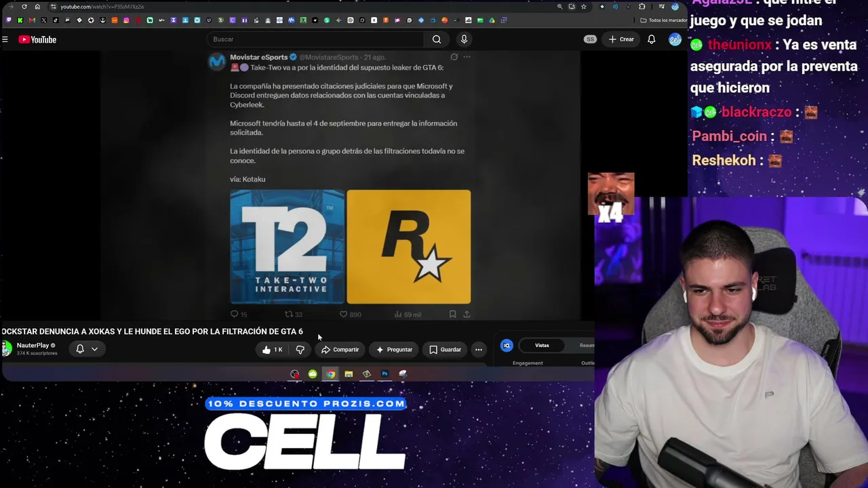The height and width of the screenshot is (488, 868).
Task: Open Chrome from the taskbar
Action: coord(330,374)
